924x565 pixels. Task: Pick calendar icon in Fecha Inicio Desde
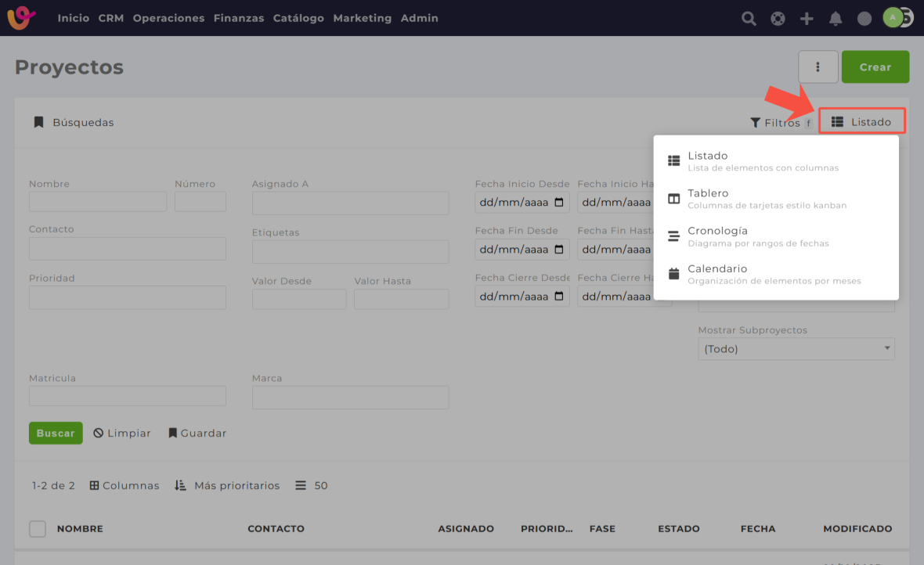(x=559, y=203)
